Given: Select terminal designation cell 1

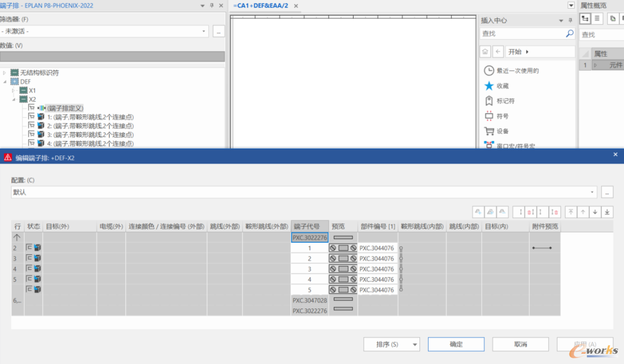Looking at the screenshot, I should [310, 248].
